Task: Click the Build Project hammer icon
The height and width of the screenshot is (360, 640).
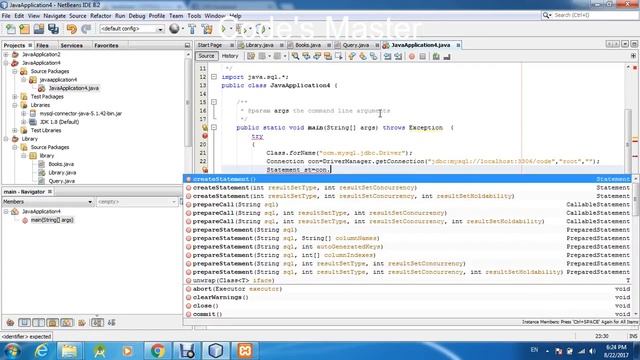Action: point(192,29)
